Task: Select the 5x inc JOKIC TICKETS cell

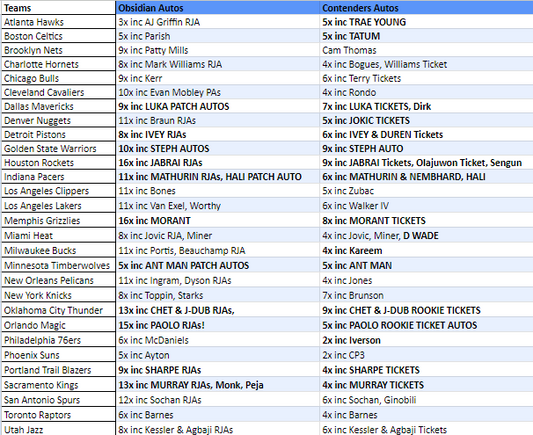Action: [x=426, y=121]
